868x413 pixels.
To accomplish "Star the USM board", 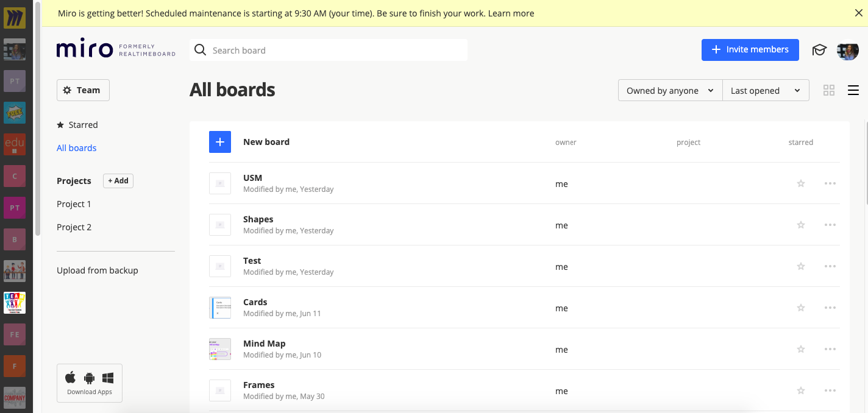I will [x=801, y=183].
